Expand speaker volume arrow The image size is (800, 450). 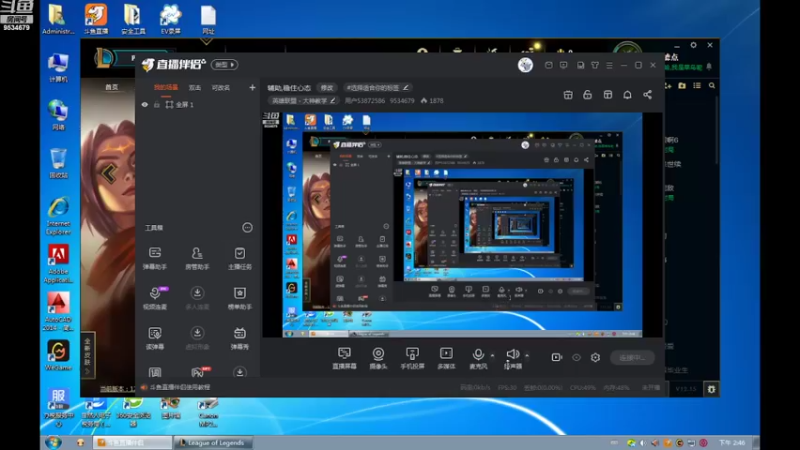click(527, 355)
